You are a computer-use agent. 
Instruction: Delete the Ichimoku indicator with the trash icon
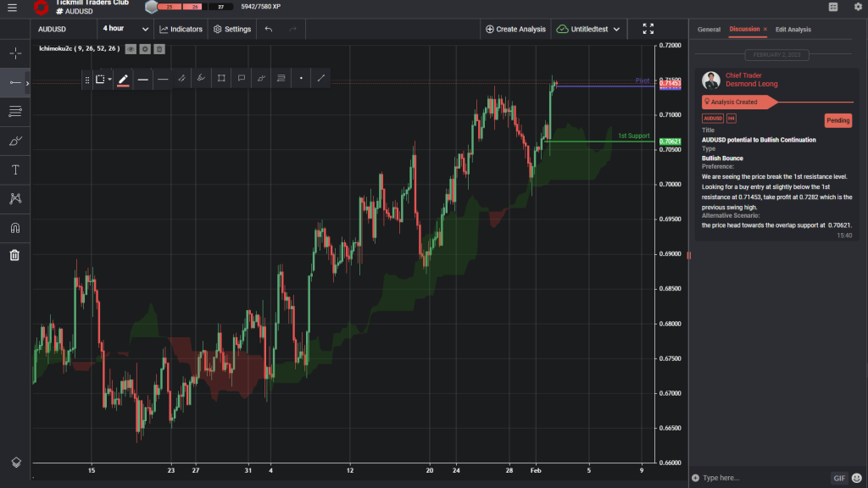click(x=159, y=48)
